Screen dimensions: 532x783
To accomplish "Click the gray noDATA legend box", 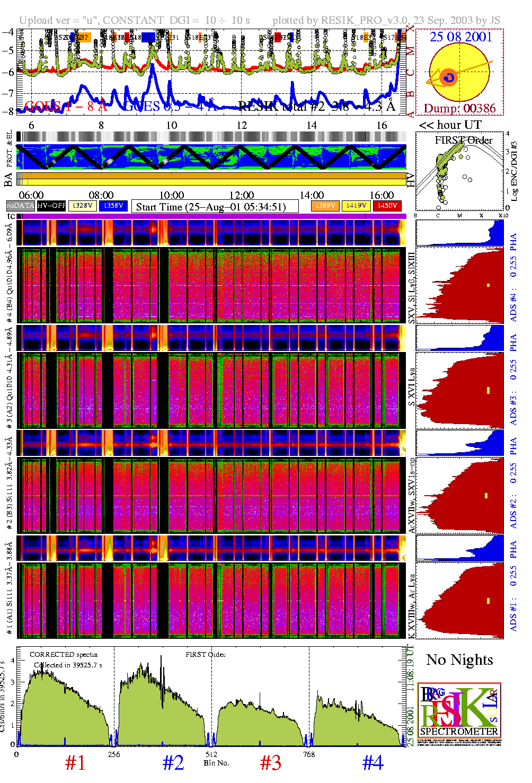I will pos(20,206).
